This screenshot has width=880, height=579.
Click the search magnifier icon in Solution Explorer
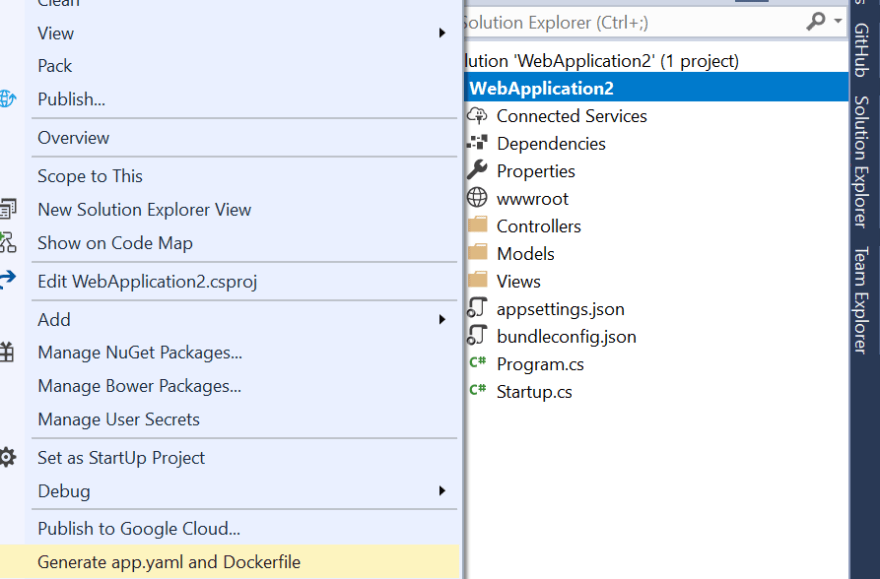[815, 21]
